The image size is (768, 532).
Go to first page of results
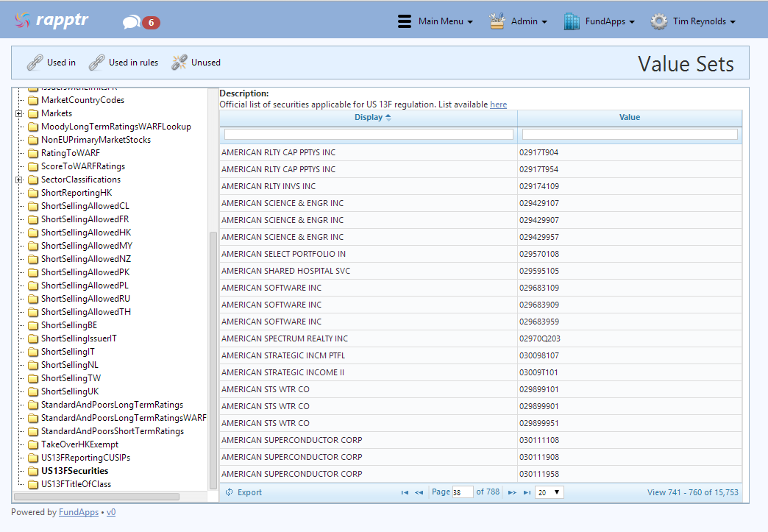[405, 492]
